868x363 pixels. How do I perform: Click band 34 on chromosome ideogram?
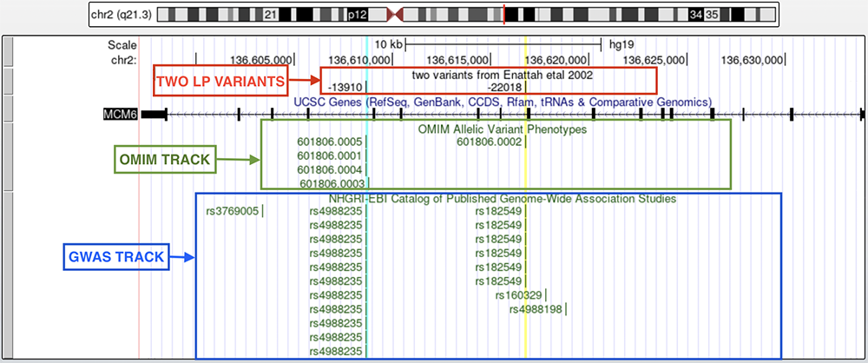(694, 16)
